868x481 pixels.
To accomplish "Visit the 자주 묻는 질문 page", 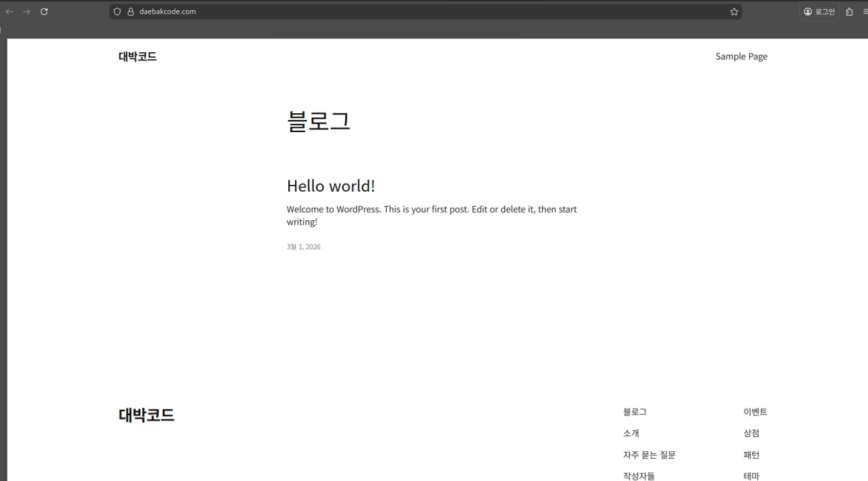I will click(648, 455).
